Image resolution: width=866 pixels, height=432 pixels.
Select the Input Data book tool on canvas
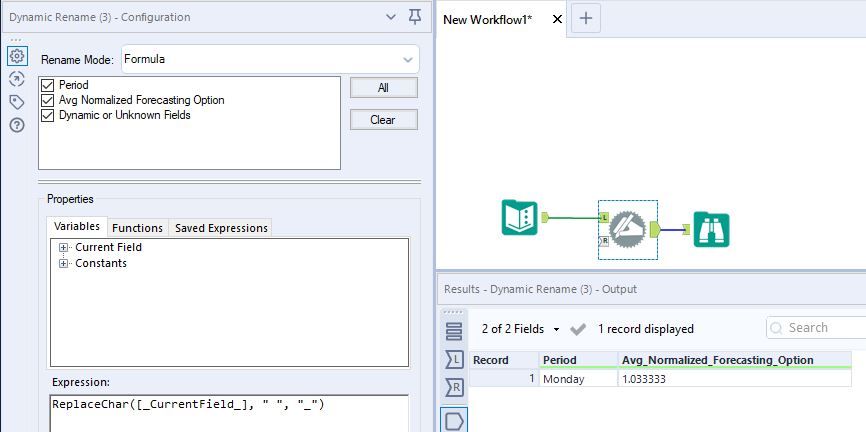519,218
